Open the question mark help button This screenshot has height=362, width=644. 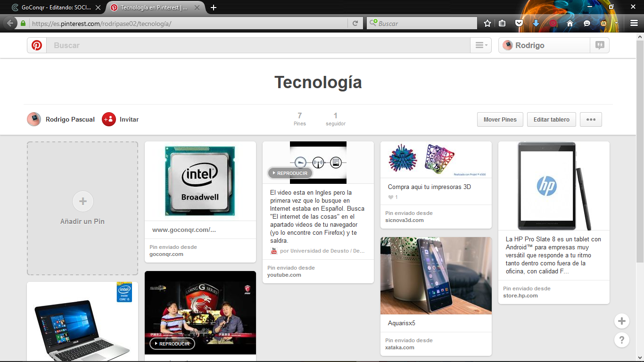pos(622,340)
